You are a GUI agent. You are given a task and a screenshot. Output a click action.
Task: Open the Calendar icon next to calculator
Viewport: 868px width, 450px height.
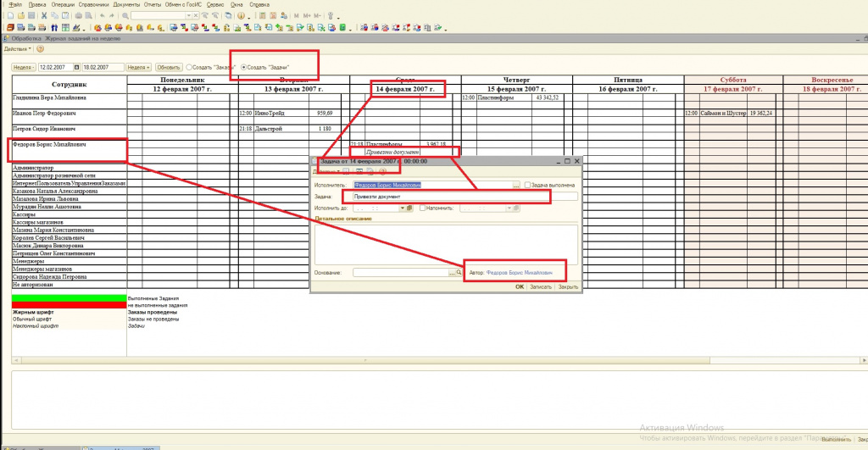click(x=273, y=15)
